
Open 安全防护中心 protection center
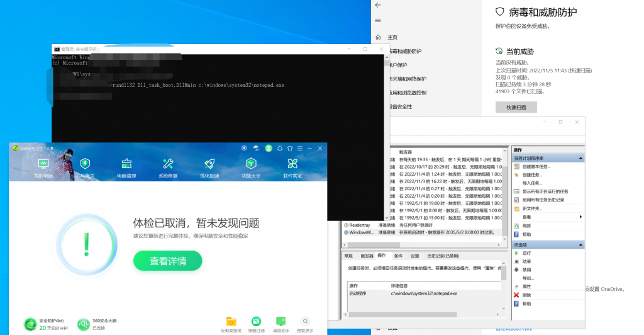(45, 324)
